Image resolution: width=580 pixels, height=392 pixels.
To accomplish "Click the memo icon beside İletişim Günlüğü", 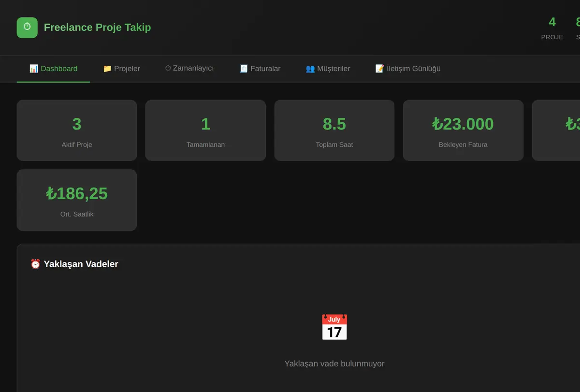I will pos(380,69).
